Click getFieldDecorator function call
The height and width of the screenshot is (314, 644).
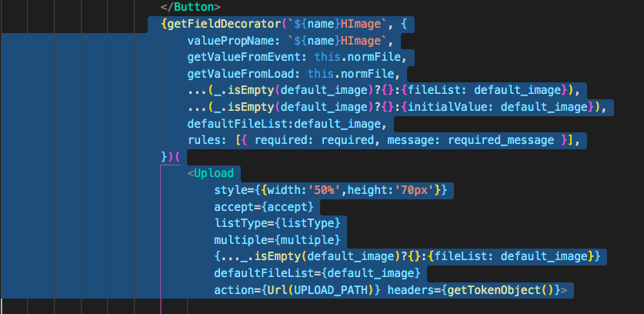tap(284, 25)
